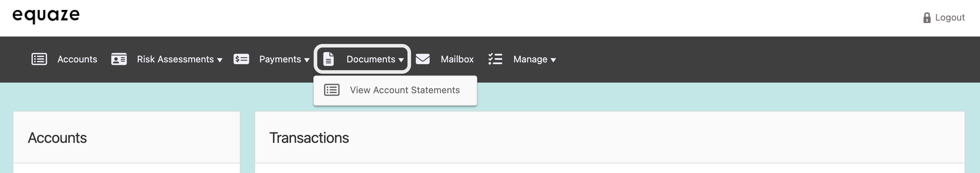Click the Risk Assessments ID card icon
This screenshot has width=980, height=173.
coord(119,60)
